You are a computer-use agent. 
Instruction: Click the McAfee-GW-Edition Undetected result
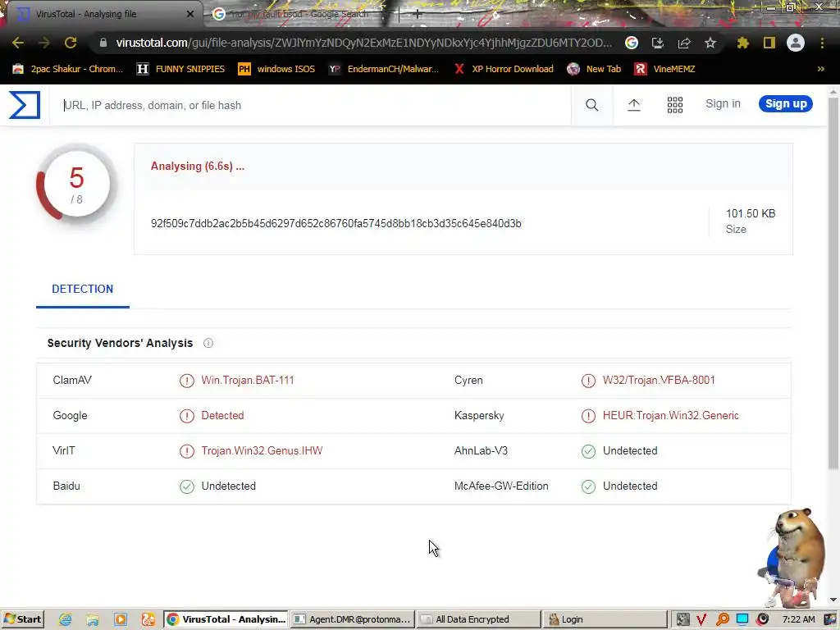(630, 486)
